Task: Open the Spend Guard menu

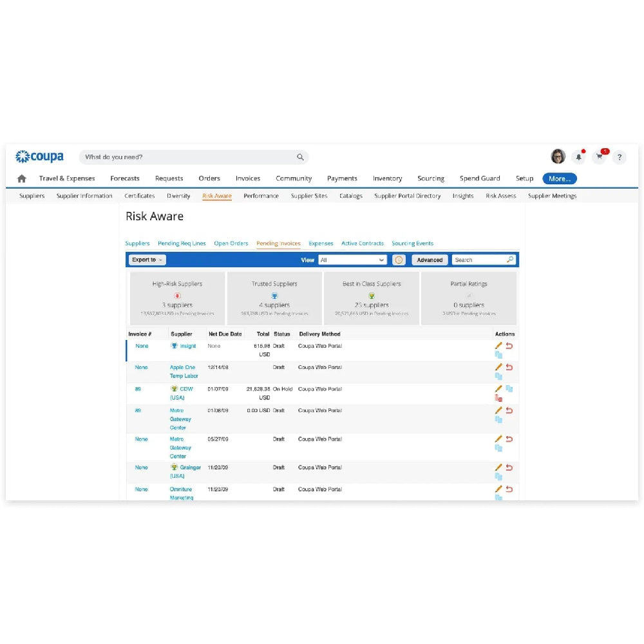Action: click(480, 178)
